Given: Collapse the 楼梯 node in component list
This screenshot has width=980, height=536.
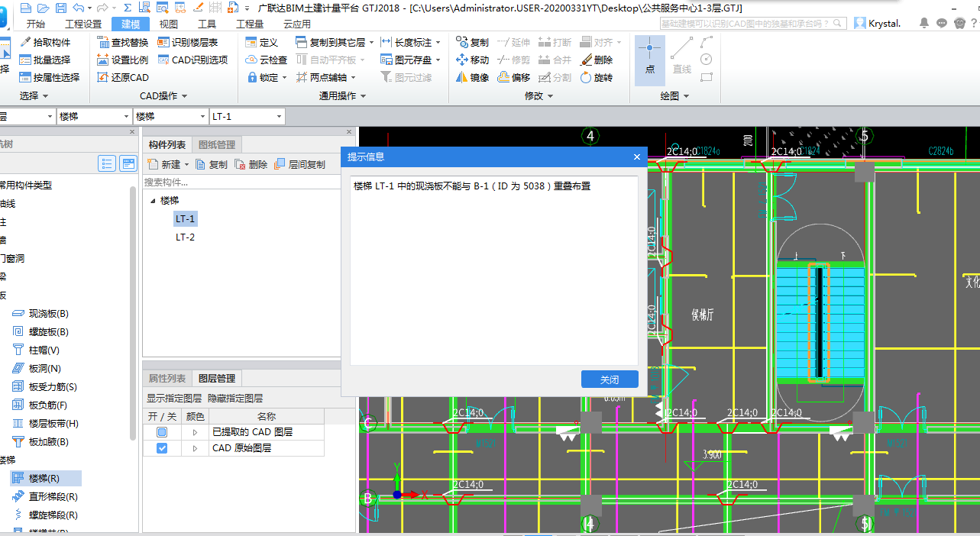Looking at the screenshot, I should 153,201.
